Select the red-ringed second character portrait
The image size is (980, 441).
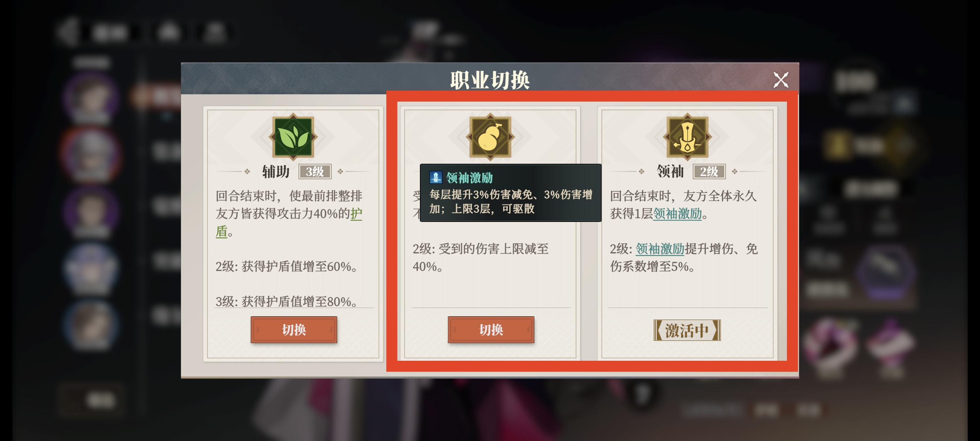coord(91,154)
